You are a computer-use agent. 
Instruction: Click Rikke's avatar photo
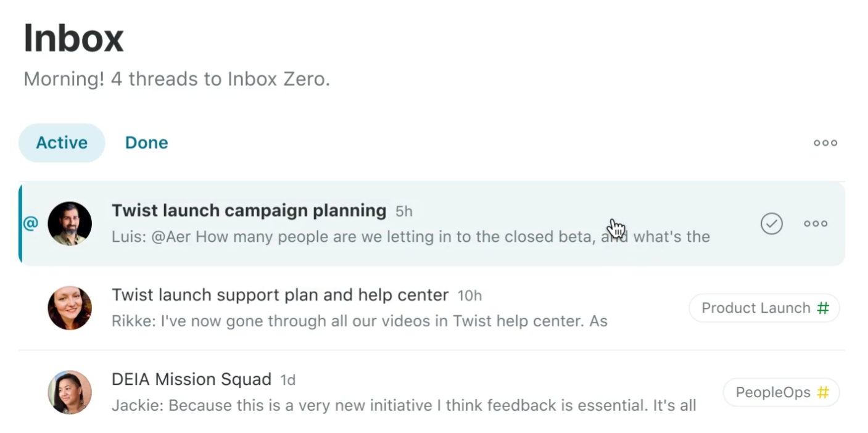pos(70,308)
